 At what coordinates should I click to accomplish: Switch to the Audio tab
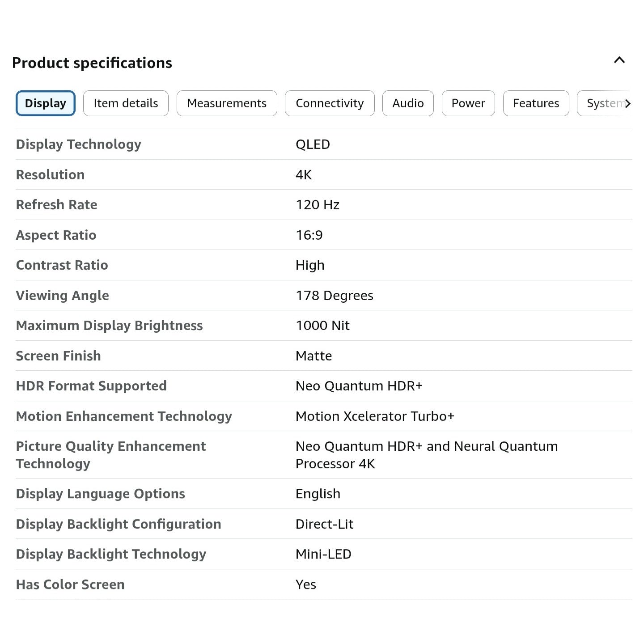(x=408, y=103)
